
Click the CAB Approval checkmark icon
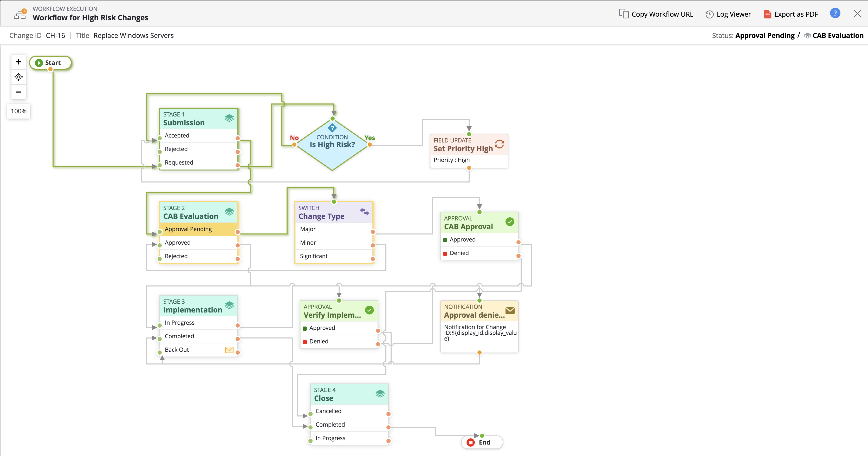click(x=509, y=222)
